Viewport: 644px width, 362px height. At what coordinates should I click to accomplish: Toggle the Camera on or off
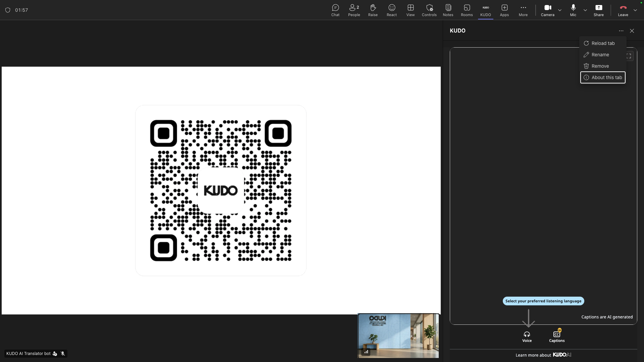pos(547,10)
